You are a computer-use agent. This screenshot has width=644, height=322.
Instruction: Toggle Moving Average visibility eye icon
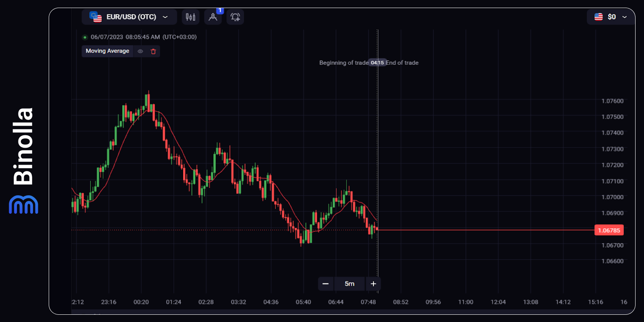tap(140, 51)
